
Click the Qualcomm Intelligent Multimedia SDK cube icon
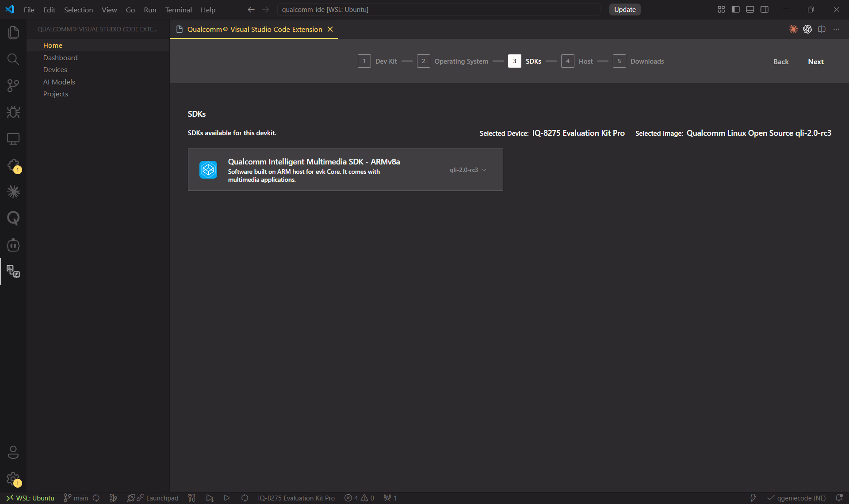tap(208, 170)
